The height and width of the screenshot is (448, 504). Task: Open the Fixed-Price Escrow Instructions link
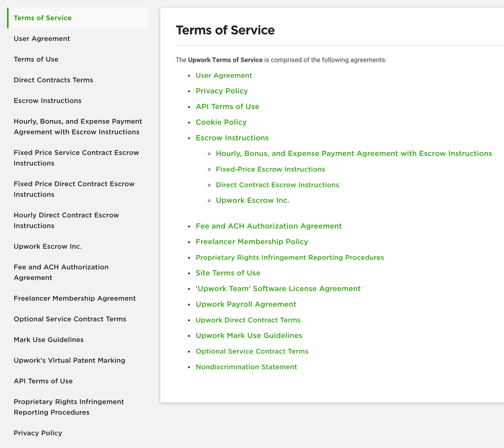[270, 169]
